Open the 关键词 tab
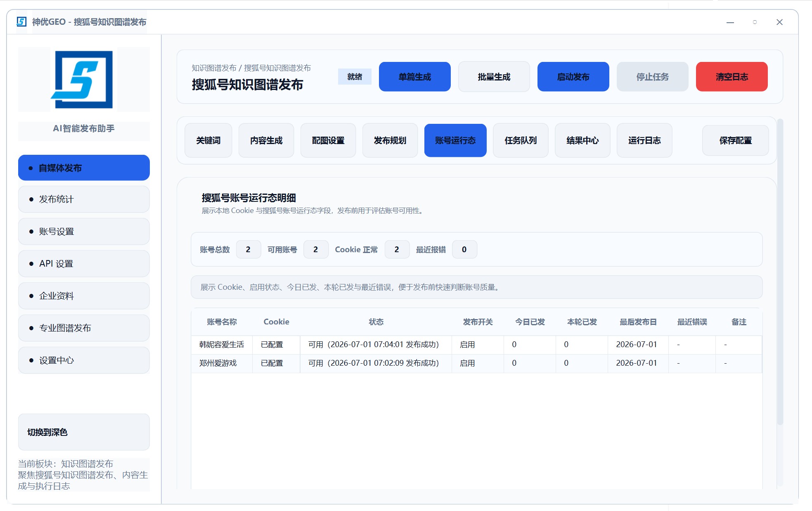 [x=208, y=140]
